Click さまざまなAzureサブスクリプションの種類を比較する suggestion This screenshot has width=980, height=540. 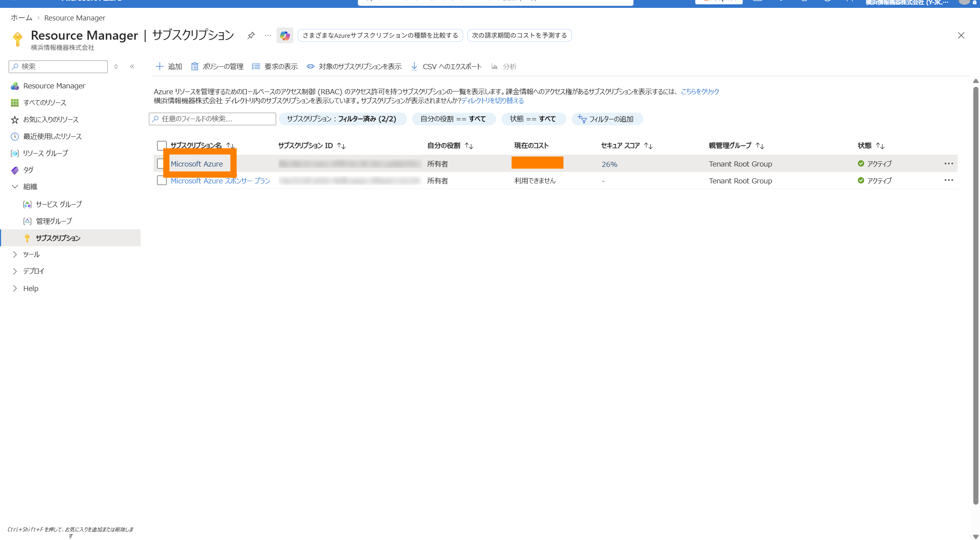point(380,35)
